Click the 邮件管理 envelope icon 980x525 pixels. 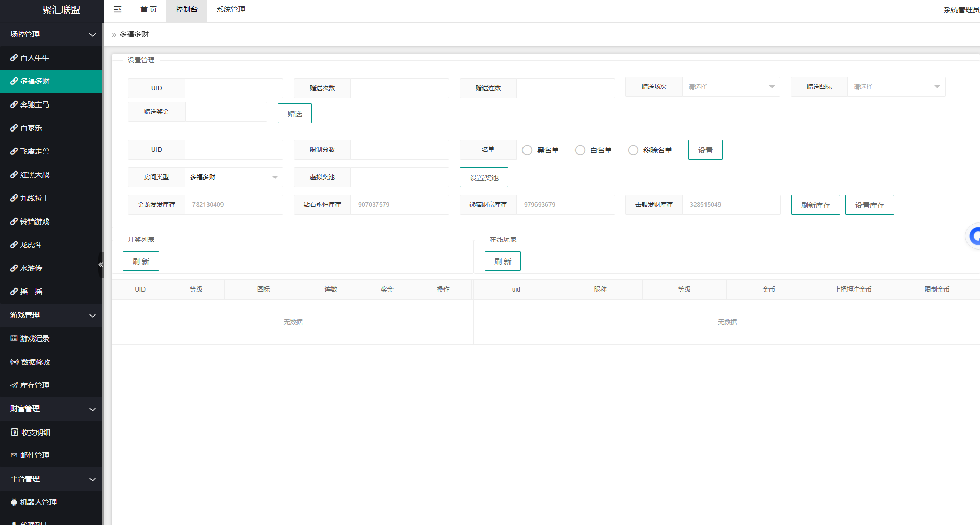click(14, 455)
